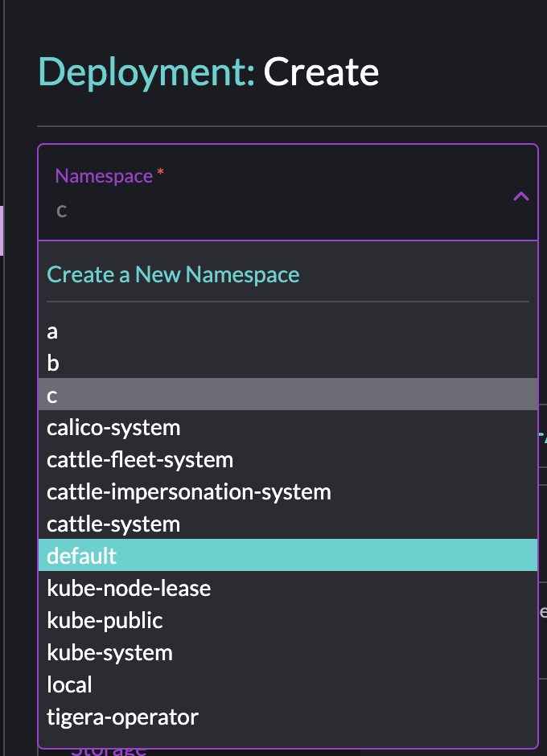Collapse the Namespace dropdown using the chevron
The width and height of the screenshot is (547, 756).
point(520,195)
